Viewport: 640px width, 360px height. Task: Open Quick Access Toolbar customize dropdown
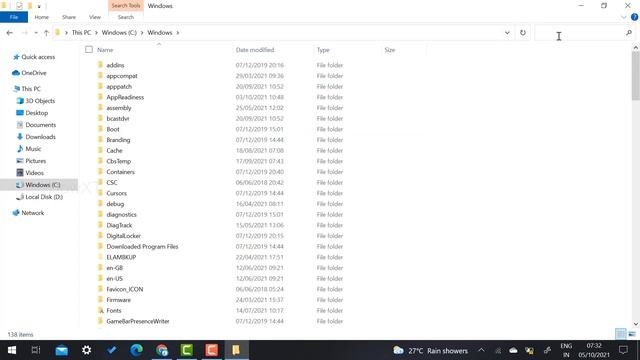[x=39, y=6]
